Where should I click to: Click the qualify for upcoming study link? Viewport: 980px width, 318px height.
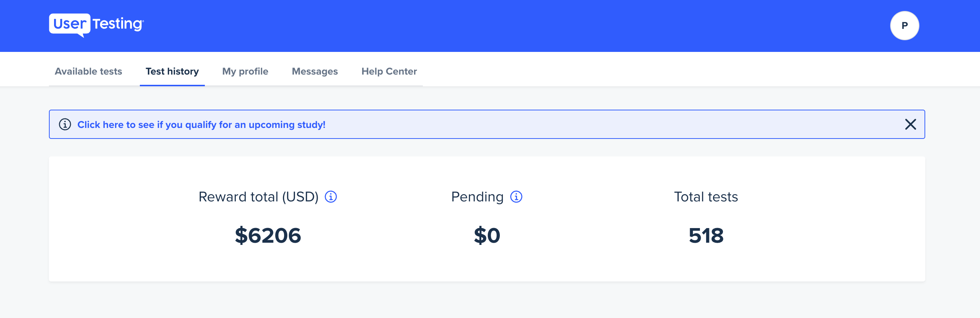point(201,125)
